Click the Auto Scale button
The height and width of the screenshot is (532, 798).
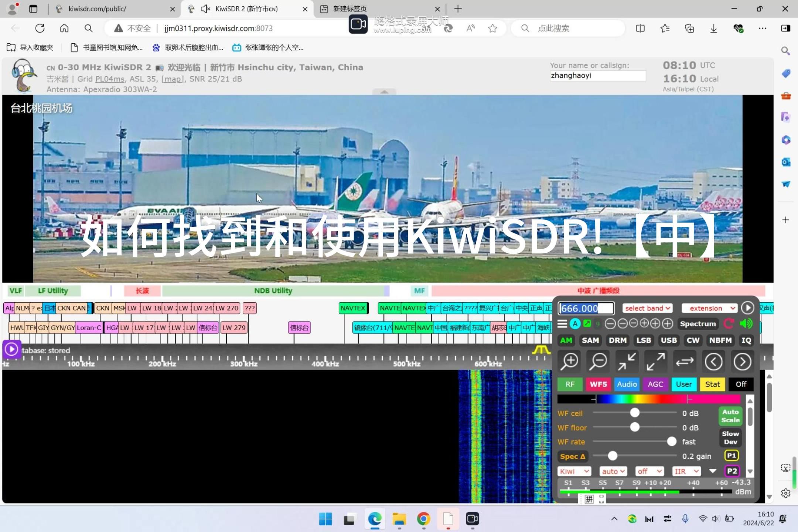click(x=730, y=416)
